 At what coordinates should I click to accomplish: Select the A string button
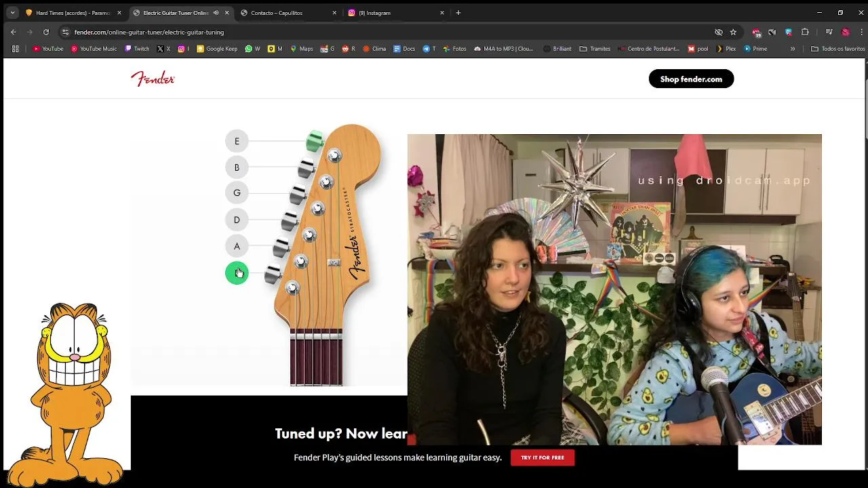tap(237, 246)
